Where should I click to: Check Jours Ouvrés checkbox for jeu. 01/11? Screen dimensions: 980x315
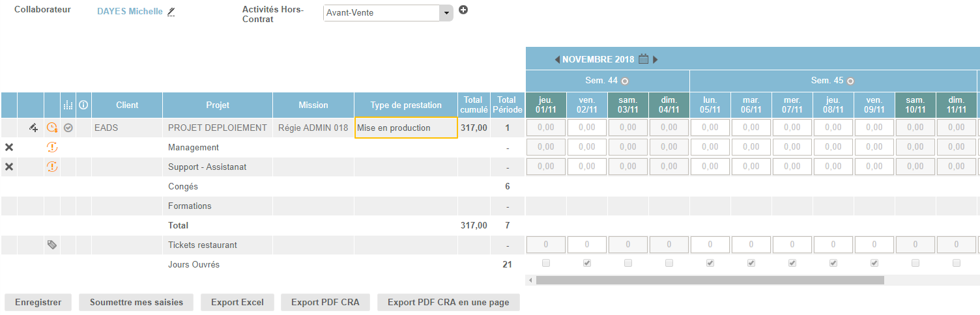(546, 264)
